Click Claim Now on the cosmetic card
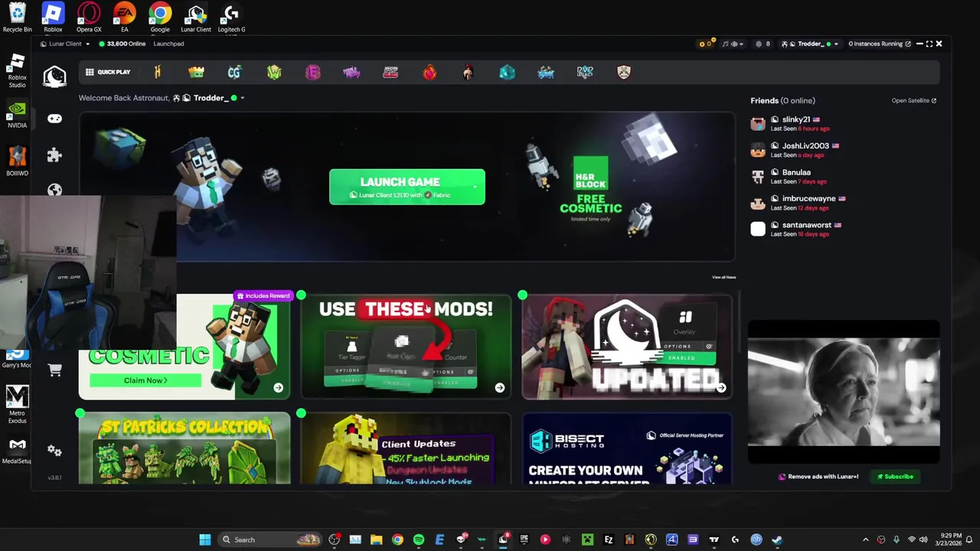Screen dimensions: 980x551 point(145,380)
